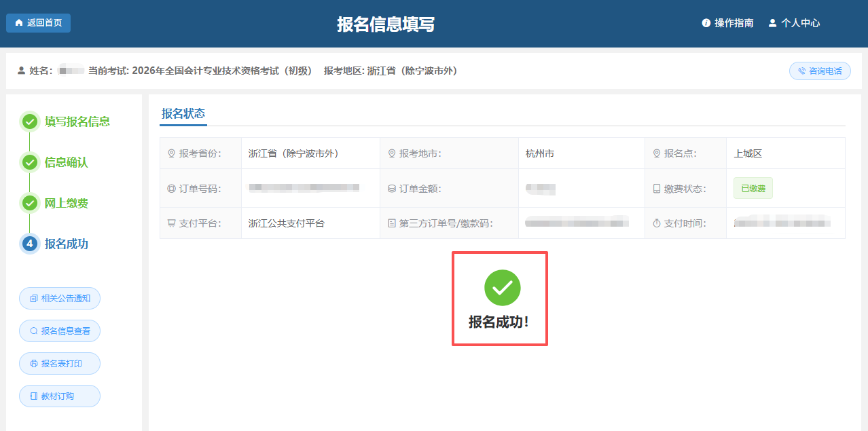868x431 pixels.
Task: Click the clock icon beside 支付时间
Action: point(656,223)
